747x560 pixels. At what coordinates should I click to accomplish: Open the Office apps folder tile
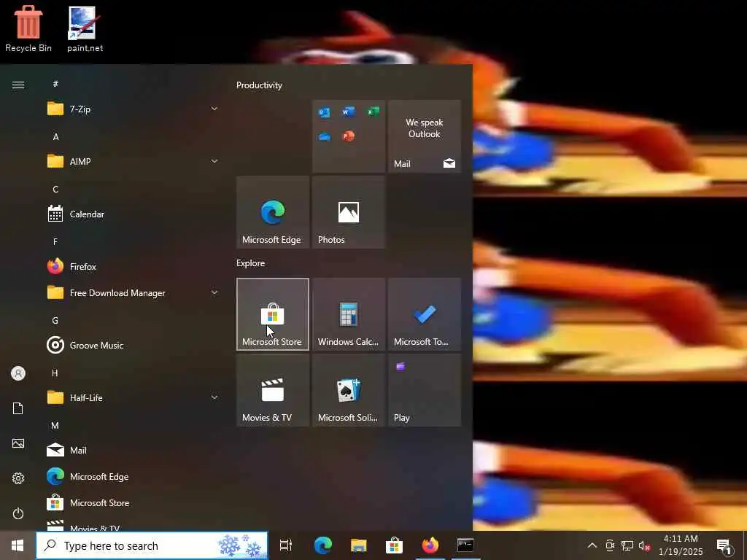348,136
